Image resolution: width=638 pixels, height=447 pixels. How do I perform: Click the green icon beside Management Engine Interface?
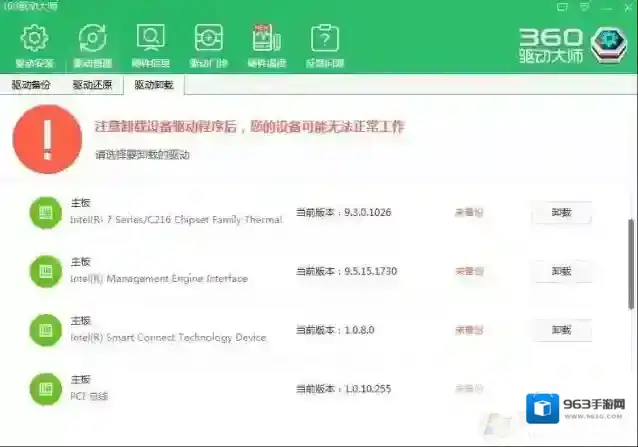click(43, 270)
